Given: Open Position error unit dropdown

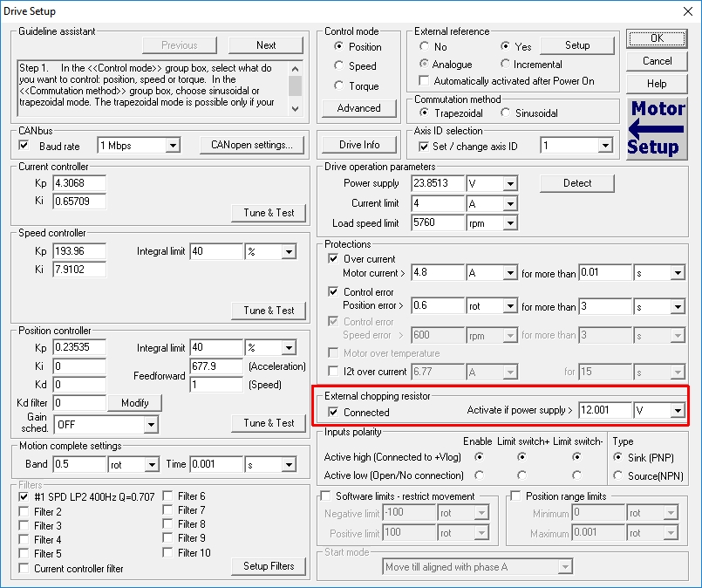Looking at the screenshot, I should [510, 306].
